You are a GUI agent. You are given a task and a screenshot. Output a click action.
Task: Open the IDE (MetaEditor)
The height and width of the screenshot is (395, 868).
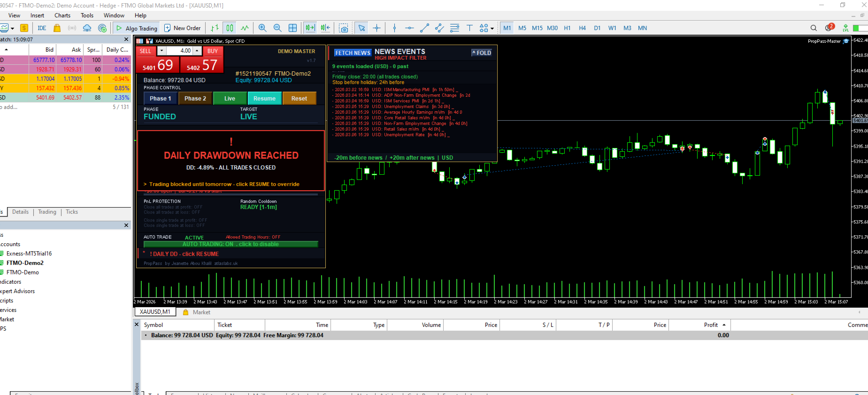[42, 28]
